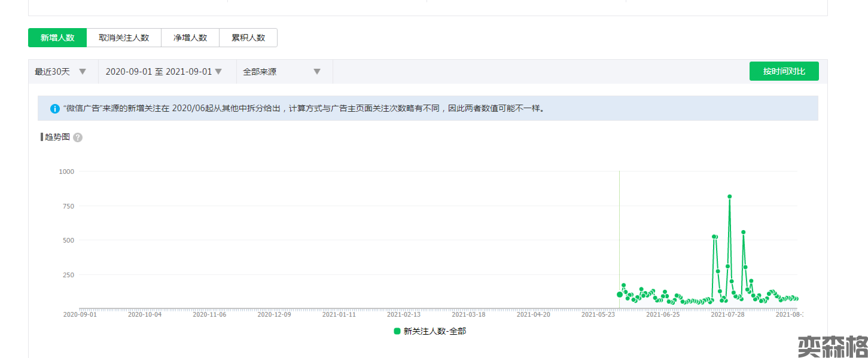Click the help question mark beside 趋势图

tap(78, 137)
